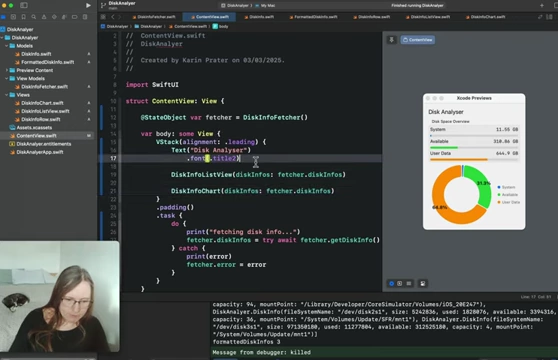Go forward with the editor forward arrow
This screenshot has width=558, height=360.
(x=120, y=17)
